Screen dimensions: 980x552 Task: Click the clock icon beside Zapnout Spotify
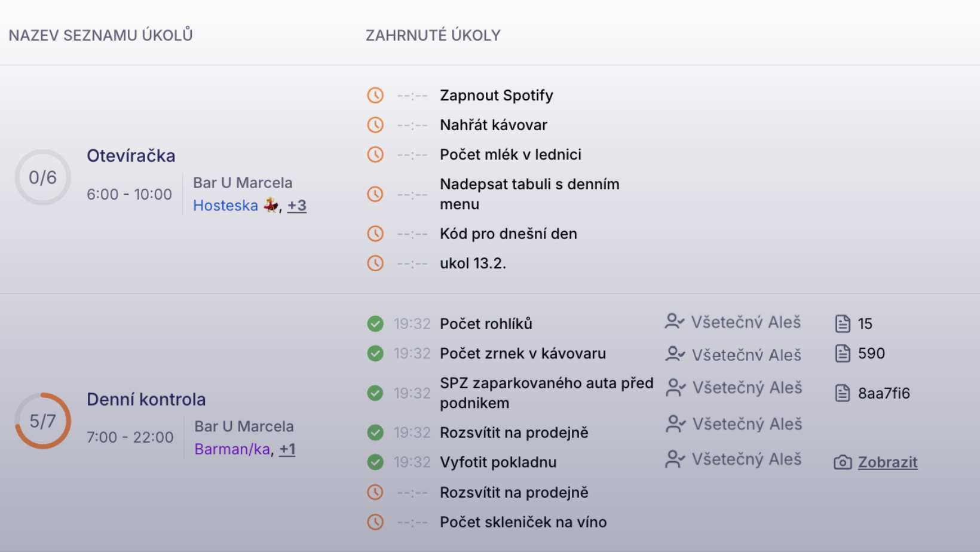(x=375, y=95)
